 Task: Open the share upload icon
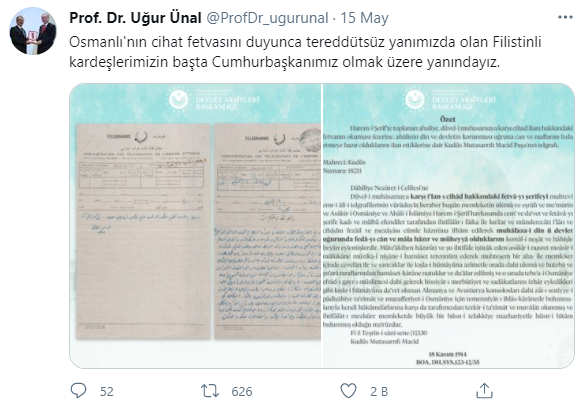[484, 391]
